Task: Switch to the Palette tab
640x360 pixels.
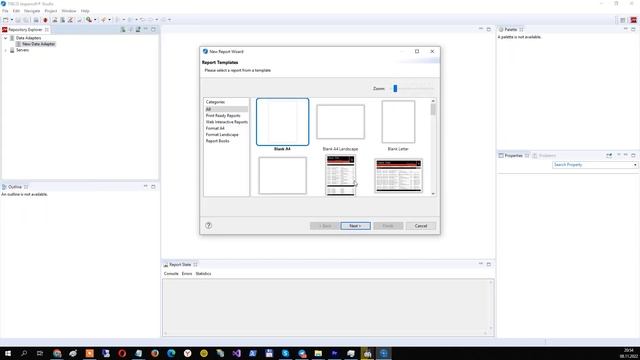Action: 511,29
